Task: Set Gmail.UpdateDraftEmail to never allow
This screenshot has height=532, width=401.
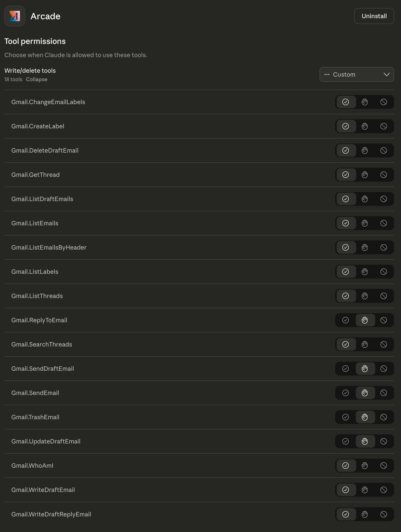Action: [x=383, y=441]
